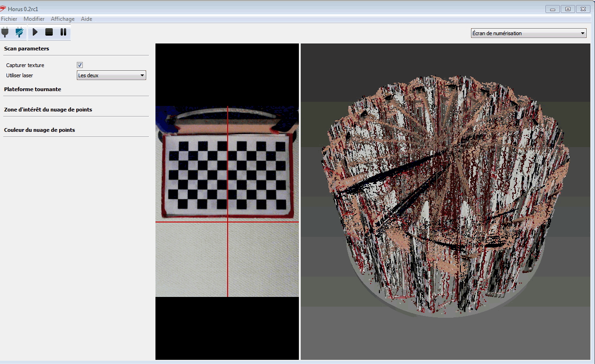This screenshot has height=364, width=595.
Task: Toggle the Capturer texture checkbox
Action: coord(80,65)
